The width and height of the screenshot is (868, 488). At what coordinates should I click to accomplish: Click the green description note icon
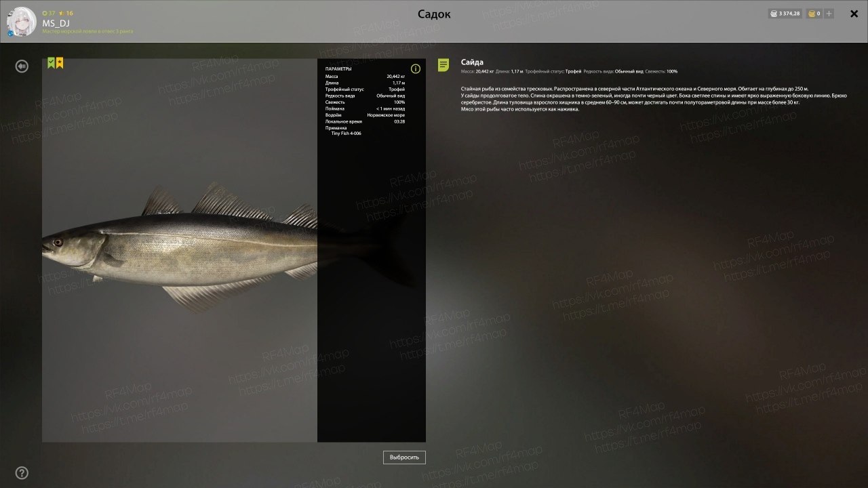[x=443, y=65]
